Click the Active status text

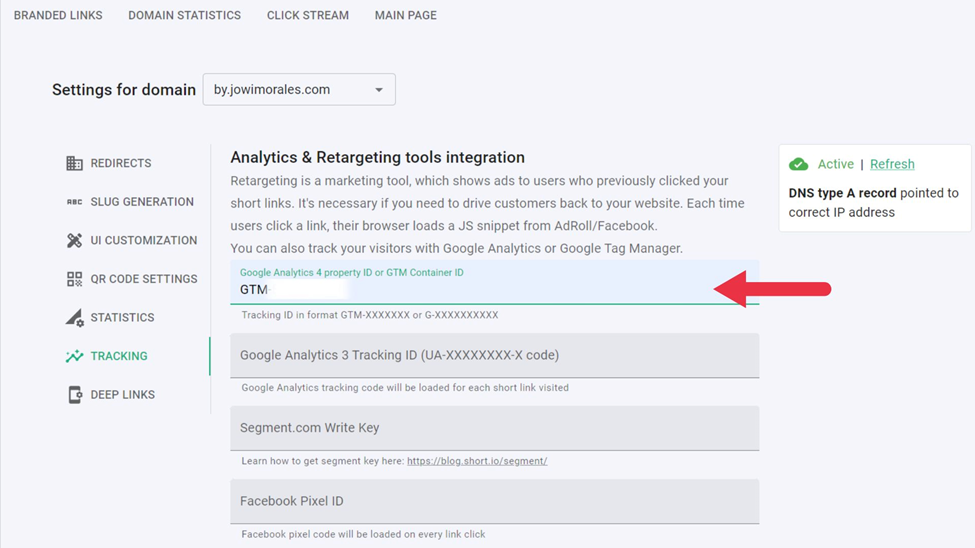835,164
